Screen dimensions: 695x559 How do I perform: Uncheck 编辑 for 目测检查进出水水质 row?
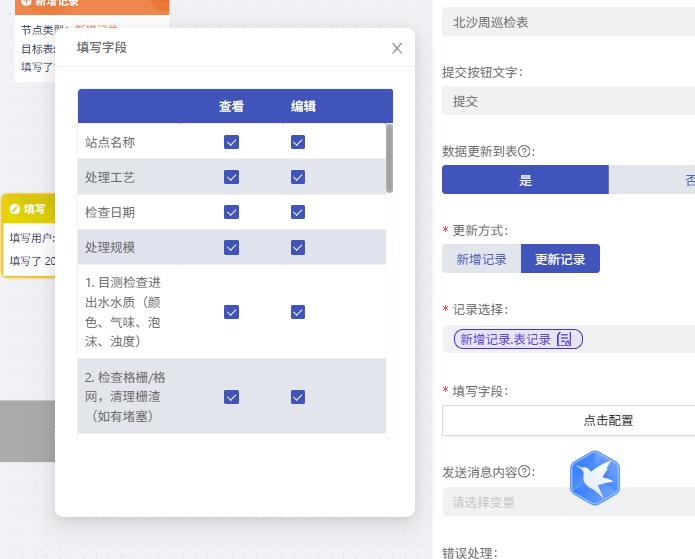pos(298,312)
